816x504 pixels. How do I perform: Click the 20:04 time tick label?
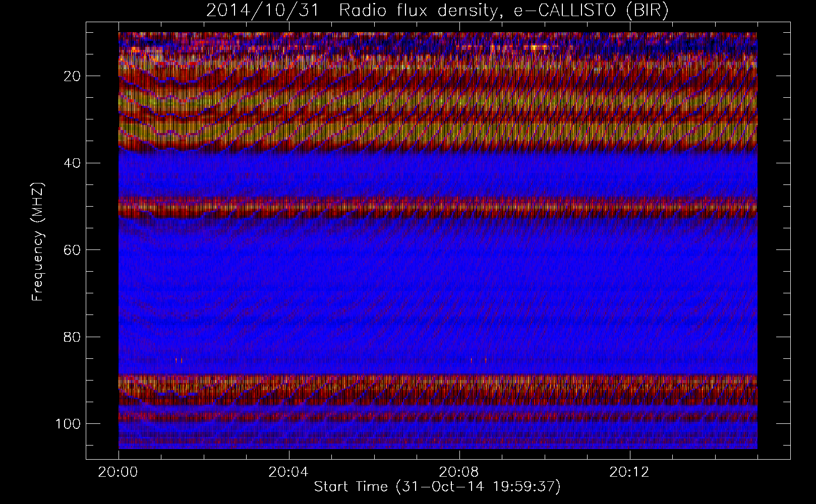[289, 472]
